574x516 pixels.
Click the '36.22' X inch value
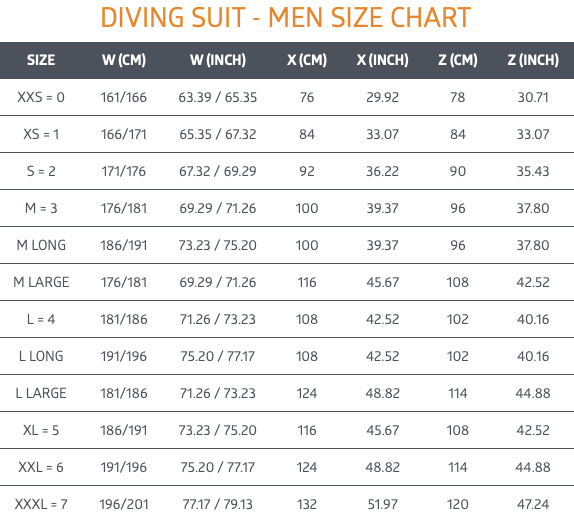tap(383, 171)
